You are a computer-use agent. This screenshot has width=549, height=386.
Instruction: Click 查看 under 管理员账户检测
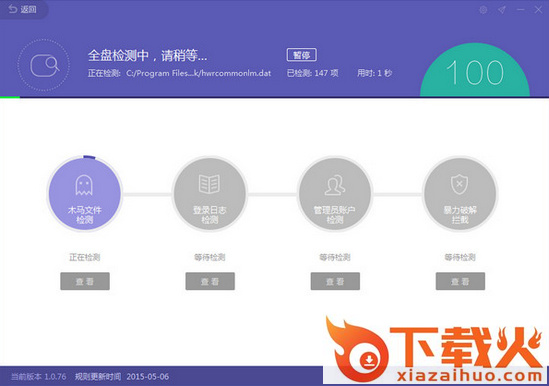[335, 281]
